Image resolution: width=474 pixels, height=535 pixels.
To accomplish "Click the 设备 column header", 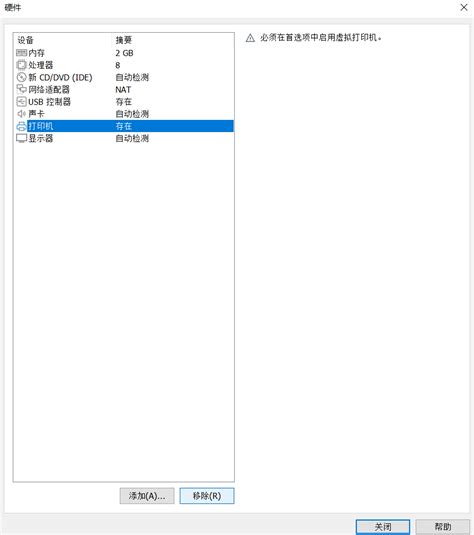I will tap(25, 40).
